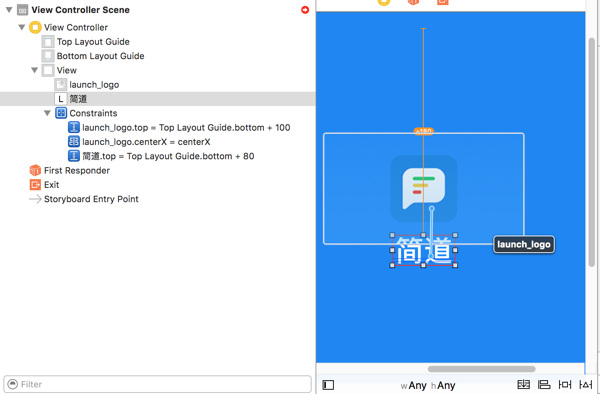
Task: Open the Stack (embed in stack view) button
Action: coord(523,385)
